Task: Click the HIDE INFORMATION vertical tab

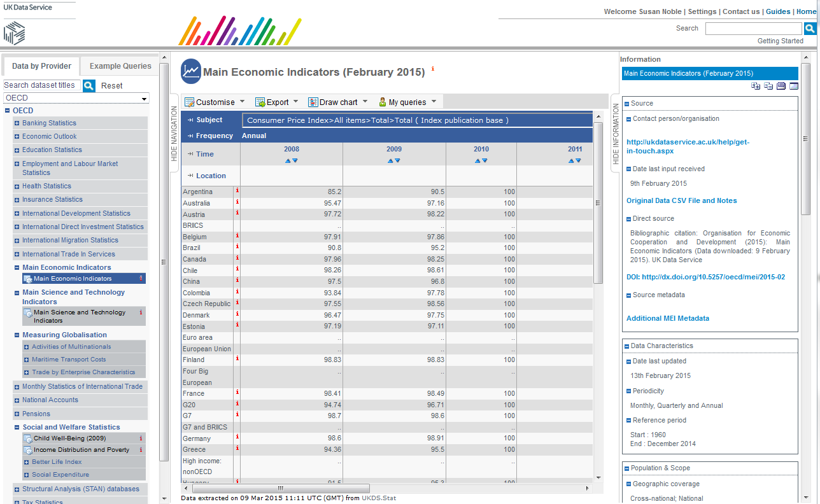Action: click(x=616, y=132)
